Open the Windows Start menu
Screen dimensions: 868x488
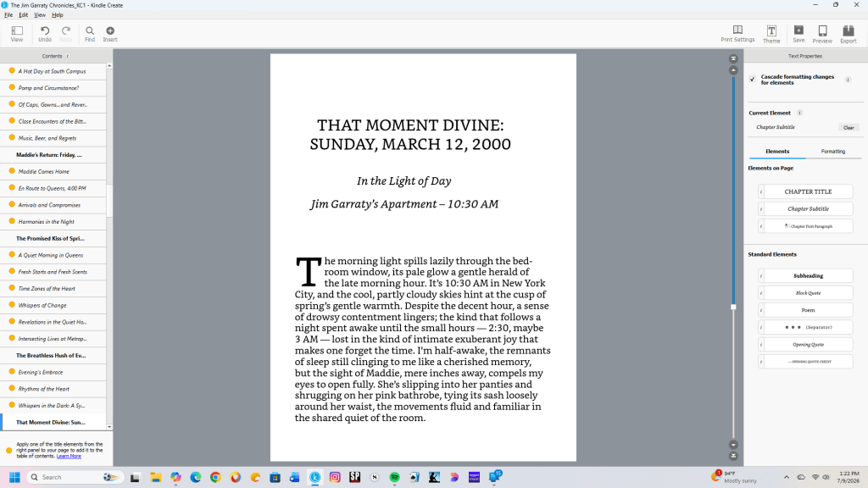[x=14, y=477]
